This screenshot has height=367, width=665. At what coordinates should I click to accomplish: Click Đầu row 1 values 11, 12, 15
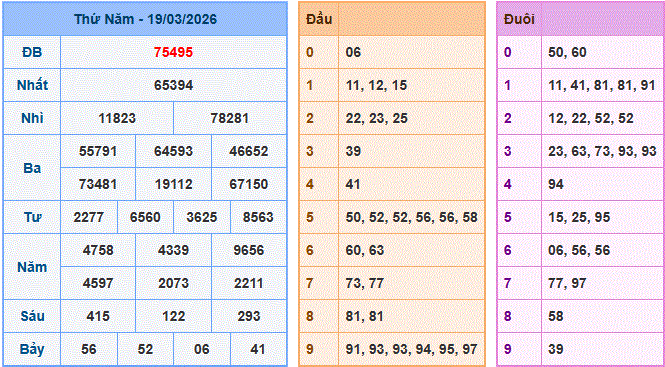point(376,85)
